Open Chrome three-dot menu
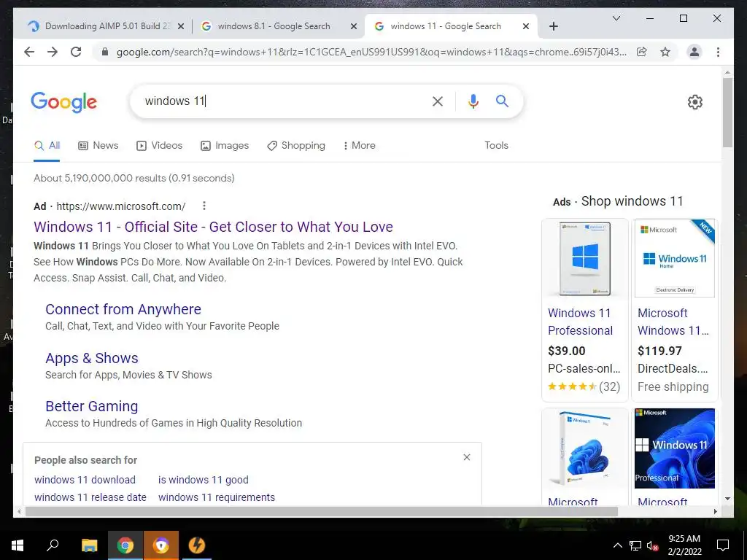The image size is (747, 560). (x=718, y=52)
